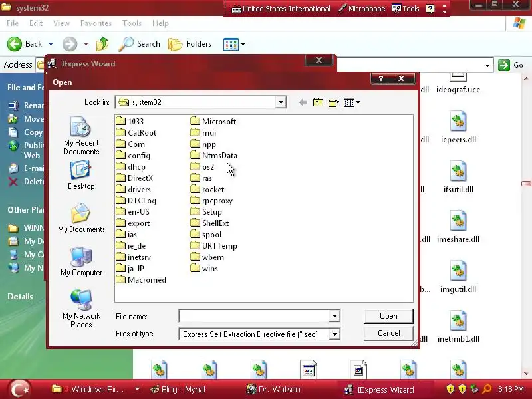Select the rocket folder
This screenshot has width=532, height=399.
207,190
